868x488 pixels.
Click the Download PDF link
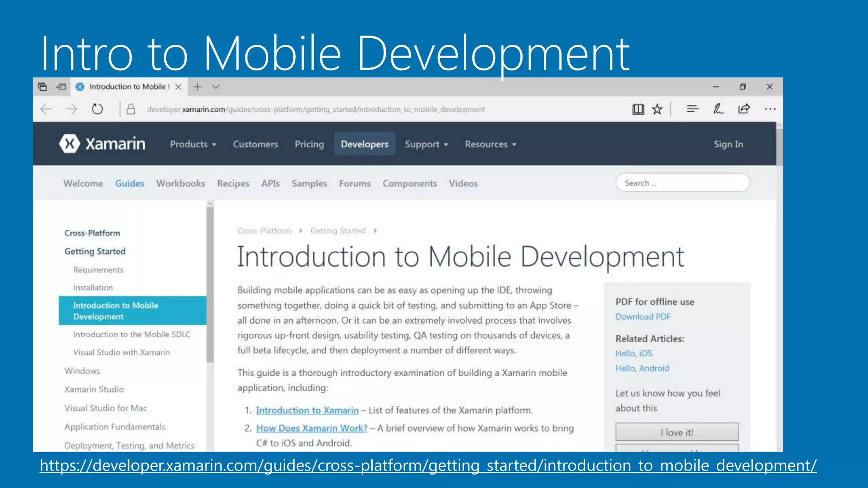tap(643, 317)
